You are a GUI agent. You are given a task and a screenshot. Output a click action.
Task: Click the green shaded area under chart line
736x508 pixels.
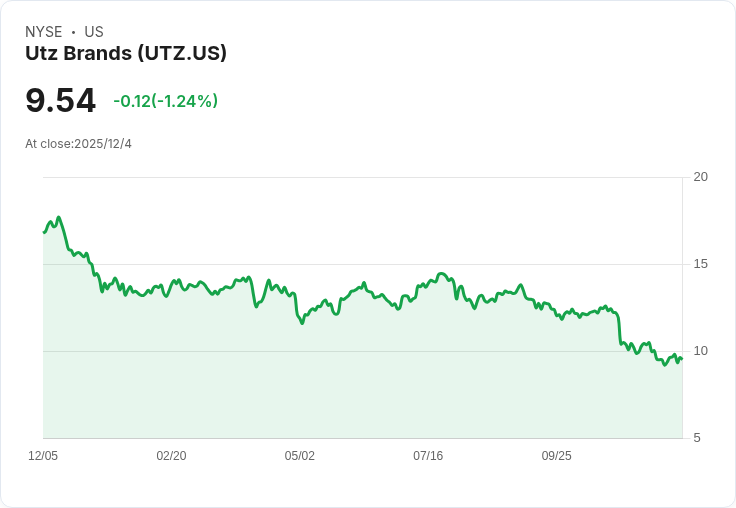pos(360,390)
